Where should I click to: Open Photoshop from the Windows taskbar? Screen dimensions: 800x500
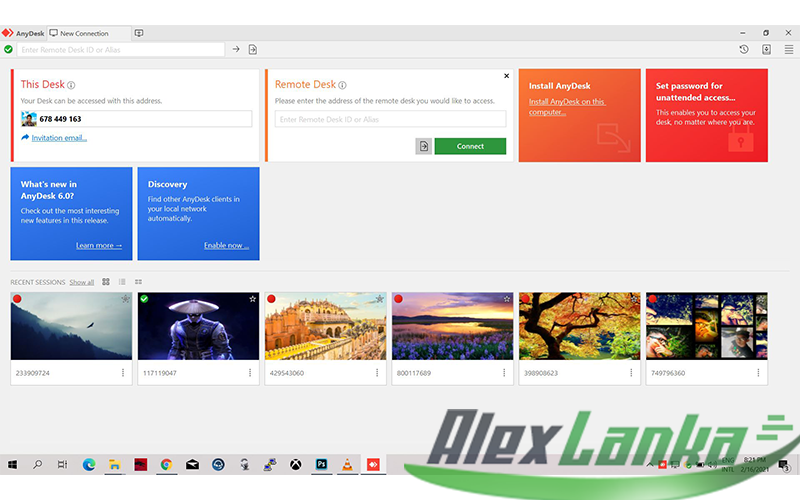[x=322, y=464]
